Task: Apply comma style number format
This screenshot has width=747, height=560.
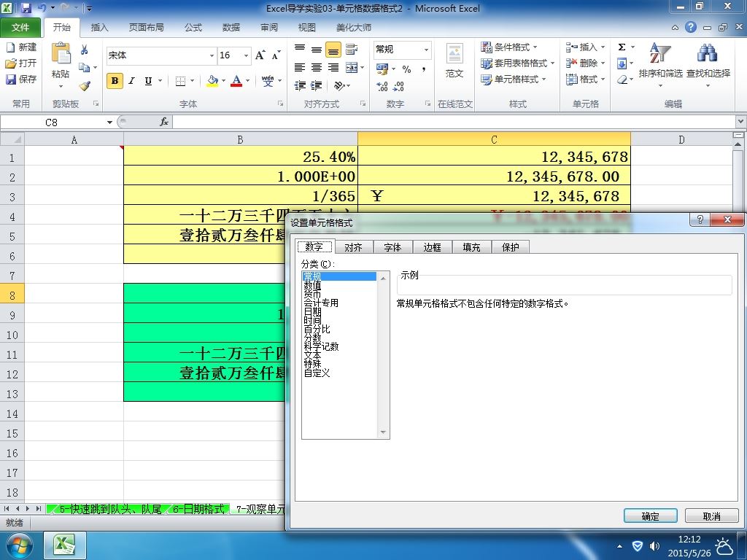Action: pyautogui.click(x=424, y=69)
